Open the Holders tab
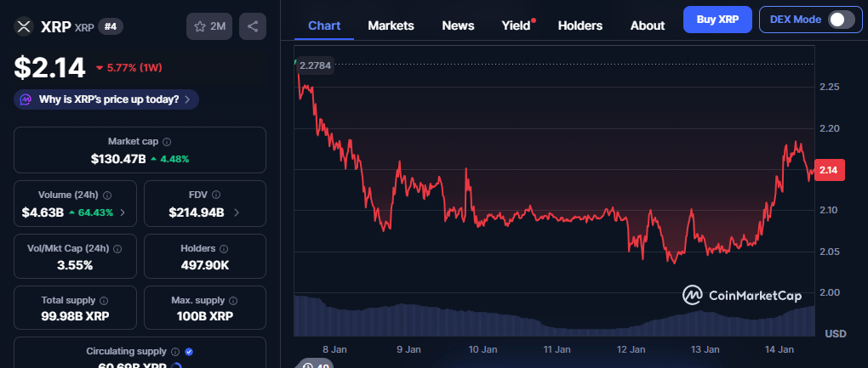 [580, 25]
